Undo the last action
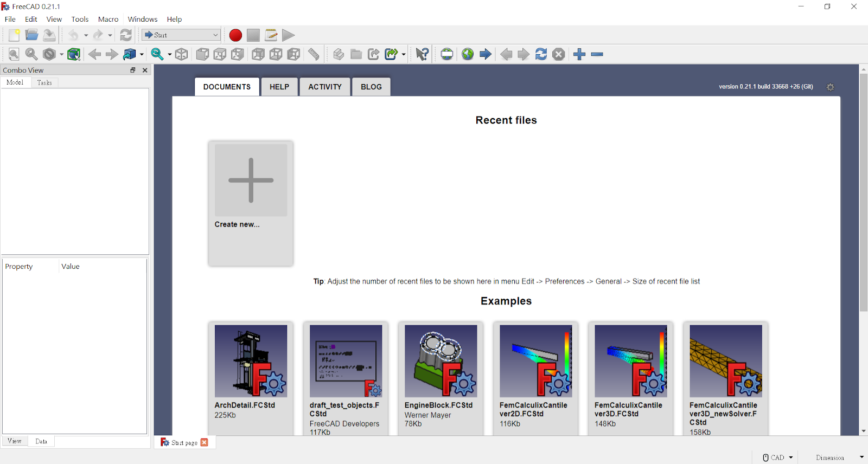 click(x=73, y=35)
